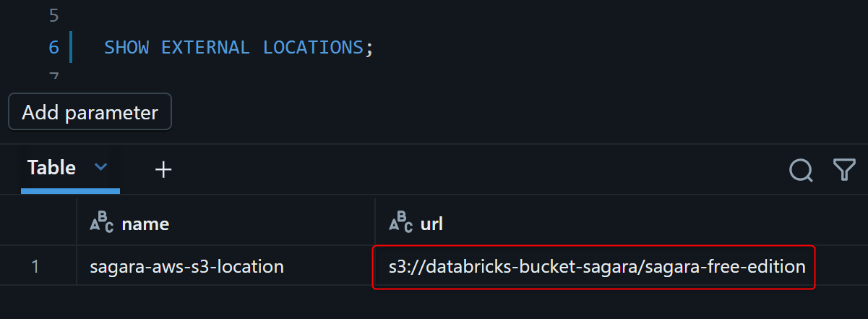Click the string type icon on url column
This screenshot has height=319, width=868.
pyautogui.click(x=401, y=223)
